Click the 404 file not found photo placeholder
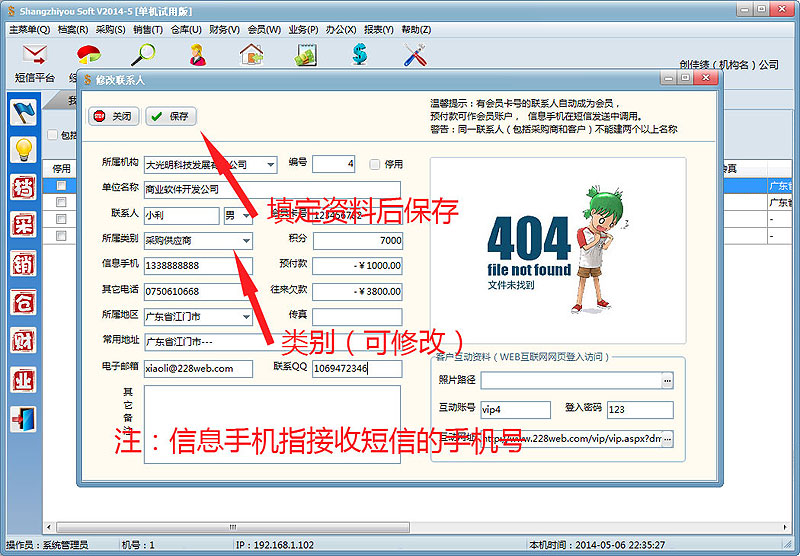Viewport: 800px width, 556px height. tap(558, 250)
